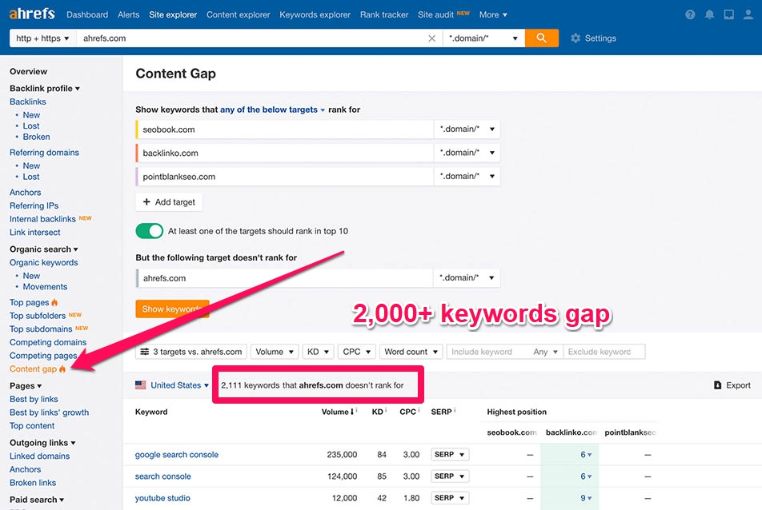Click the United States flag icon
This screenshot has height=510, width=762.
[x=140, y=385]
